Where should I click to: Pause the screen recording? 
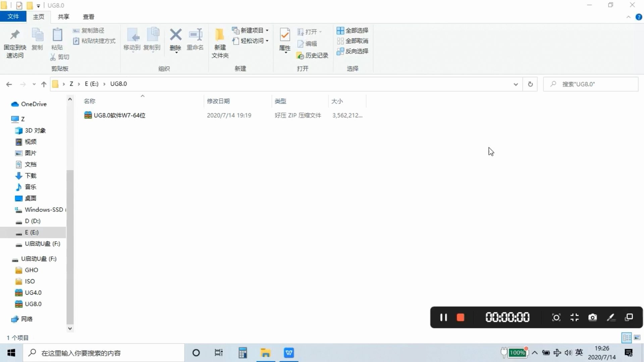coord(443,317)
